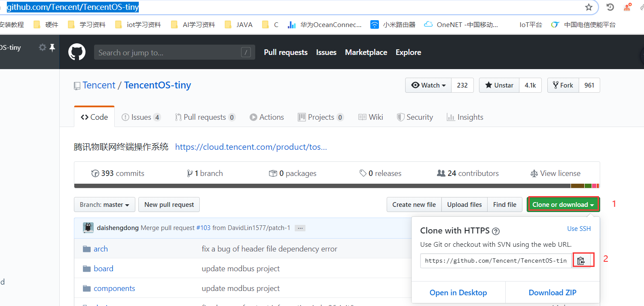Click Upload files button

coord(464,205)
